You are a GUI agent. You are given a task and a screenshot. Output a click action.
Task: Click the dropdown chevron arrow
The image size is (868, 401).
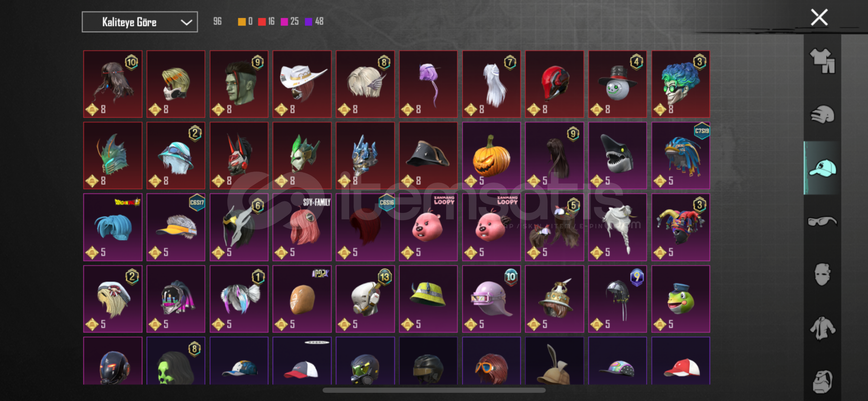186,22
